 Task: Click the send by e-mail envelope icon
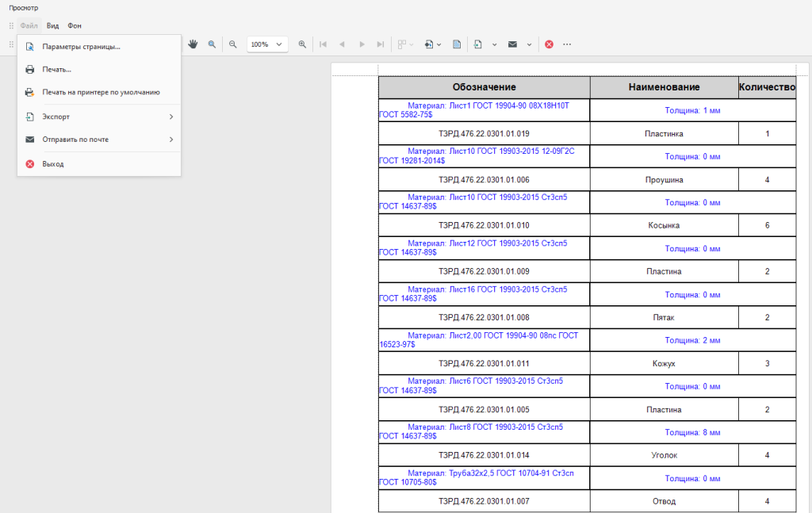[513, 44]
